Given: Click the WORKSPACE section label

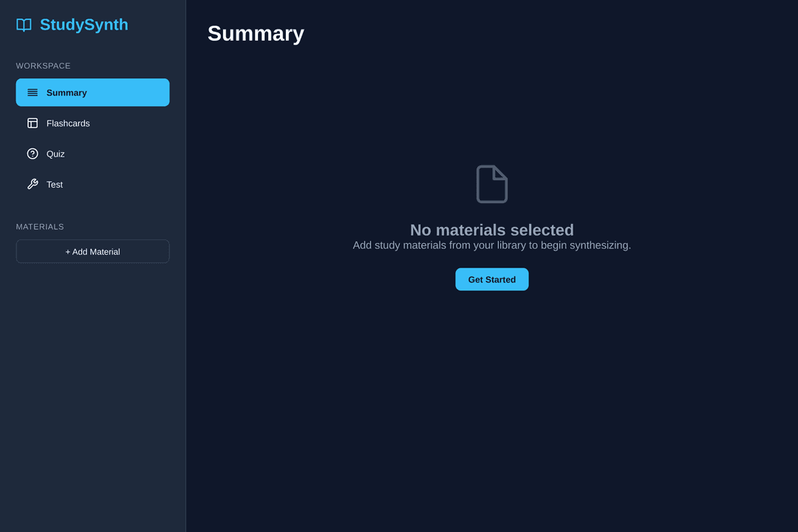Looking at the screenshot, I should 44,66.
